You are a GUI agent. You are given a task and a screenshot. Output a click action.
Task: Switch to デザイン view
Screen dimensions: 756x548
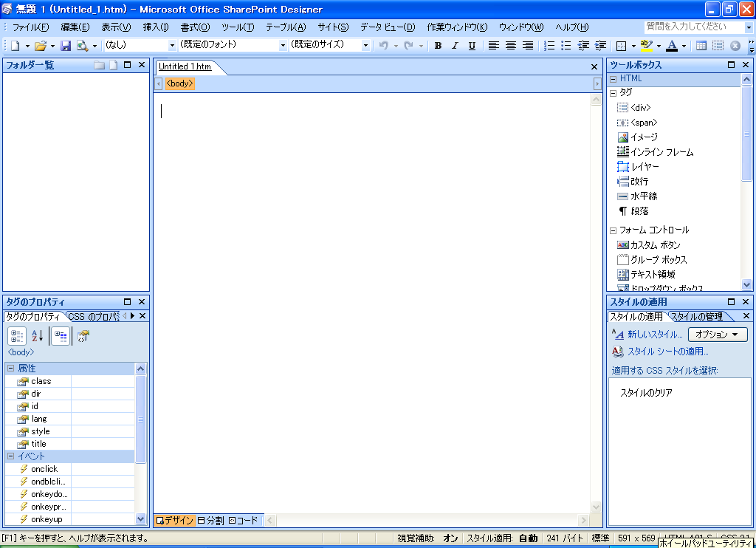click(174, 521)
